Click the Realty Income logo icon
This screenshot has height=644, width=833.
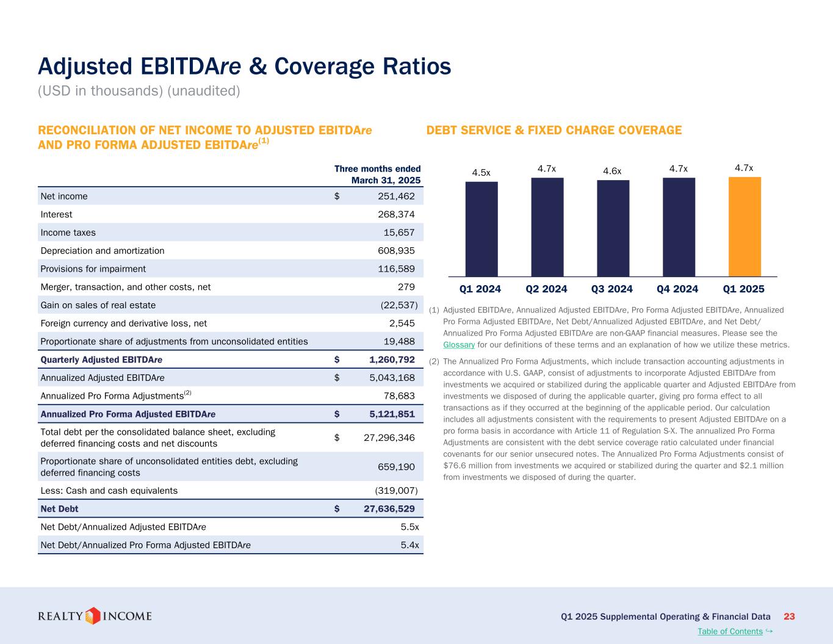click(93, 616)
